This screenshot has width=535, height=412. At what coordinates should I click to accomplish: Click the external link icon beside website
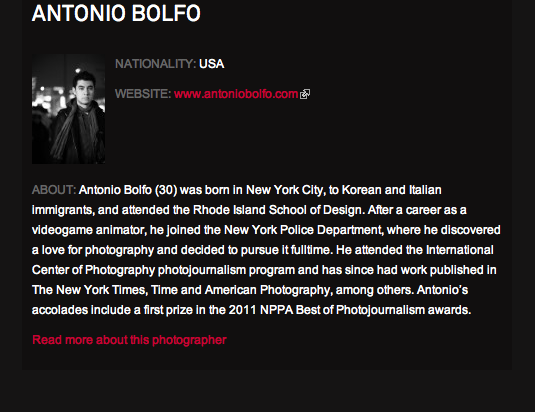pos(305,94)
